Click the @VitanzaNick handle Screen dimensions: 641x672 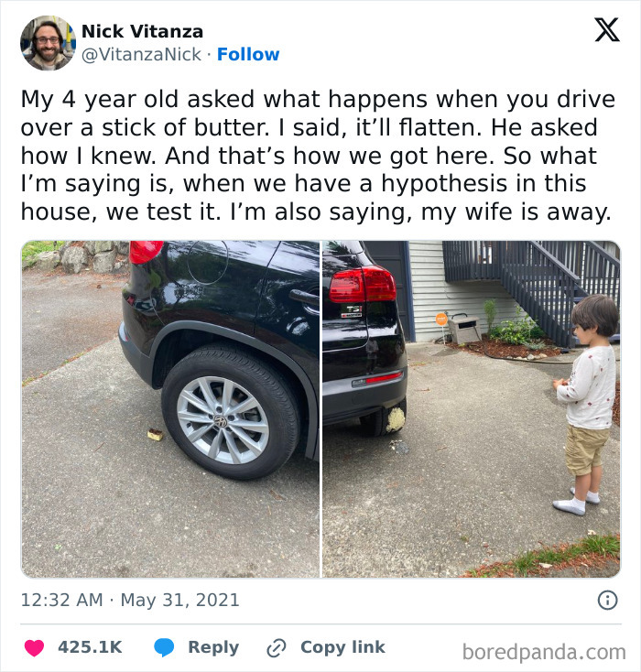(x=141, y=55)
